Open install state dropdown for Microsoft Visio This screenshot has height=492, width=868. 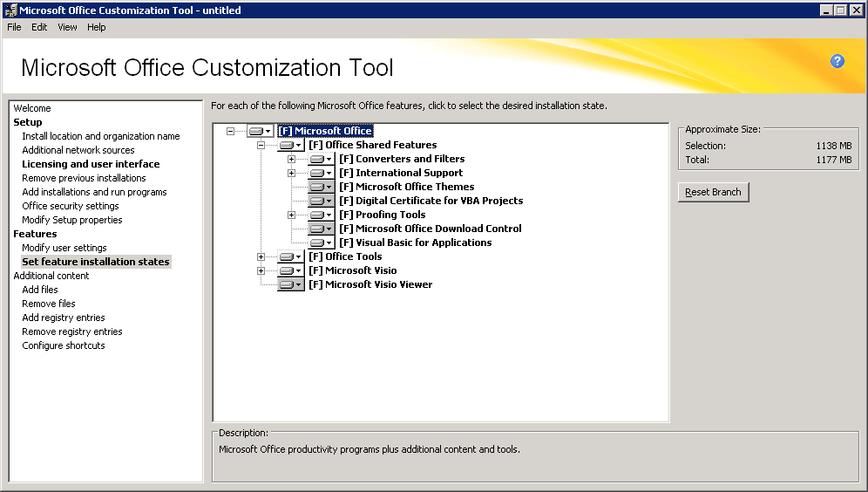[x=290, y=270]
